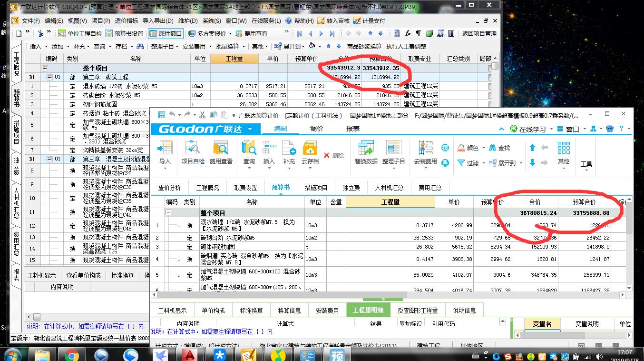Viewport: 644px width, 361px height.
Task: Click the round 模 icon in ribbon
Action: pos(445,148)
